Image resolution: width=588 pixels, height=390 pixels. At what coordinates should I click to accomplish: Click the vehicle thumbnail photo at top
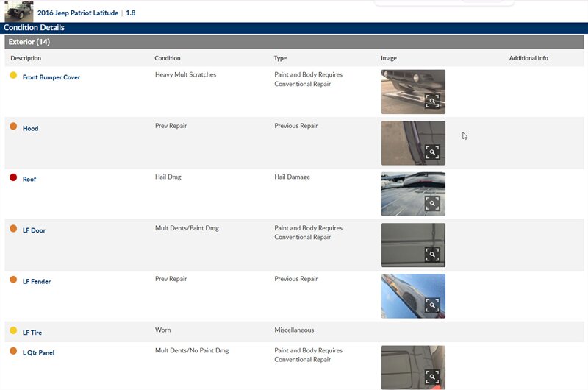(x=19, y=11)
